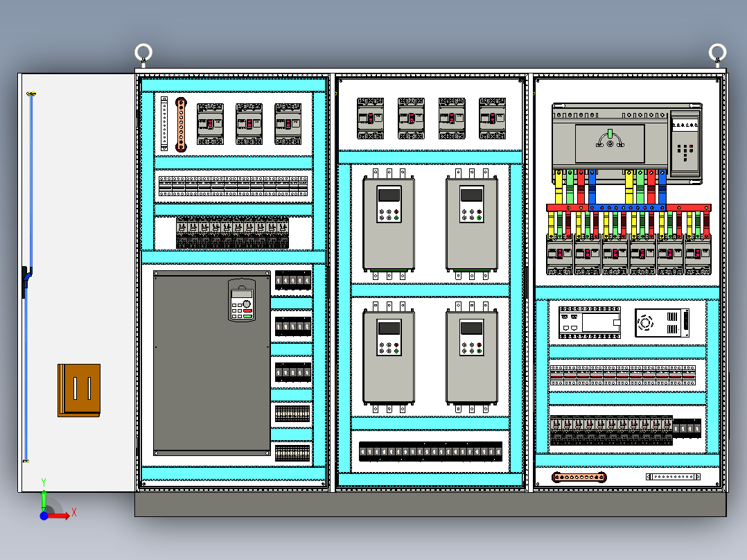The width and height of the screenshot is (747, 560).
Task: Select the horizontal copper bar in the right cabinet
Action: 579,477
